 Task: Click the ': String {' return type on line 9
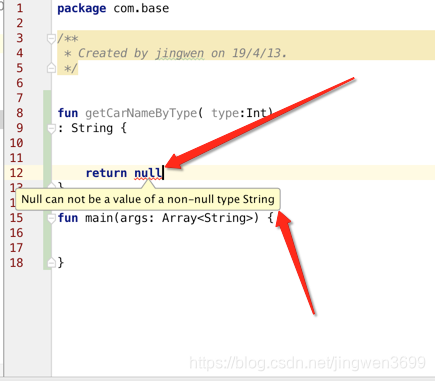click(x=92, y=128)
